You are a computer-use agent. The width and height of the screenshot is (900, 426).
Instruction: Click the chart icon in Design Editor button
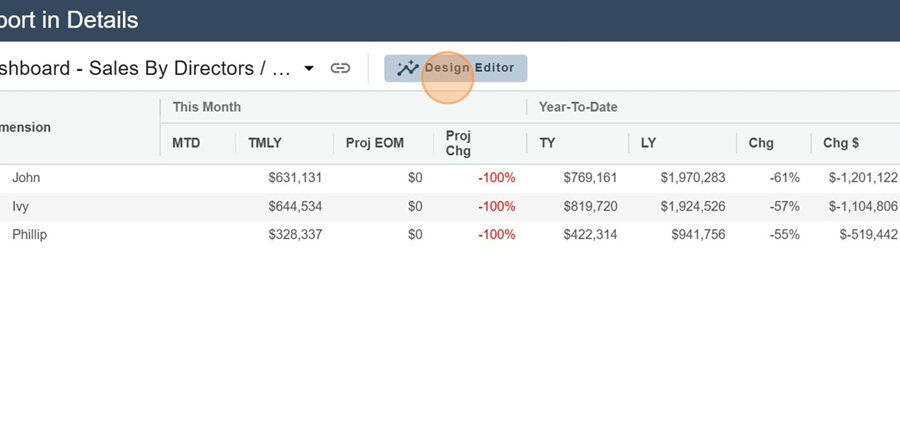pyautogui.click(x=407, y=69)
